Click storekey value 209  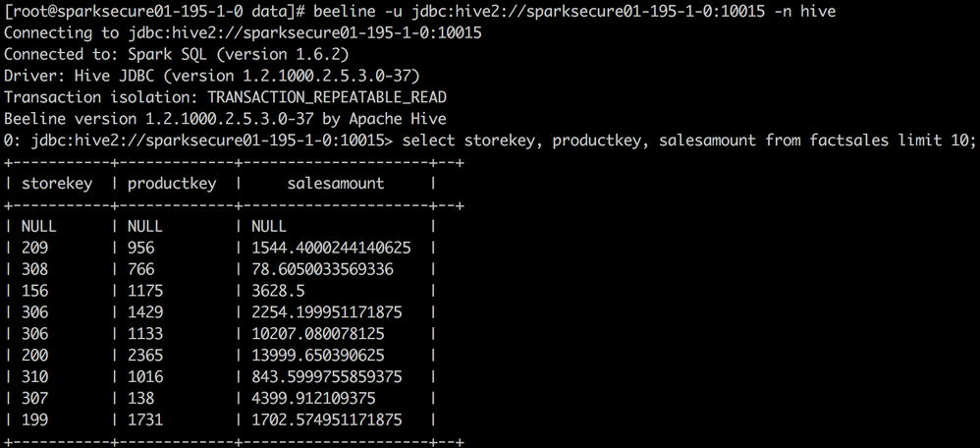click(x=35, y=248)
